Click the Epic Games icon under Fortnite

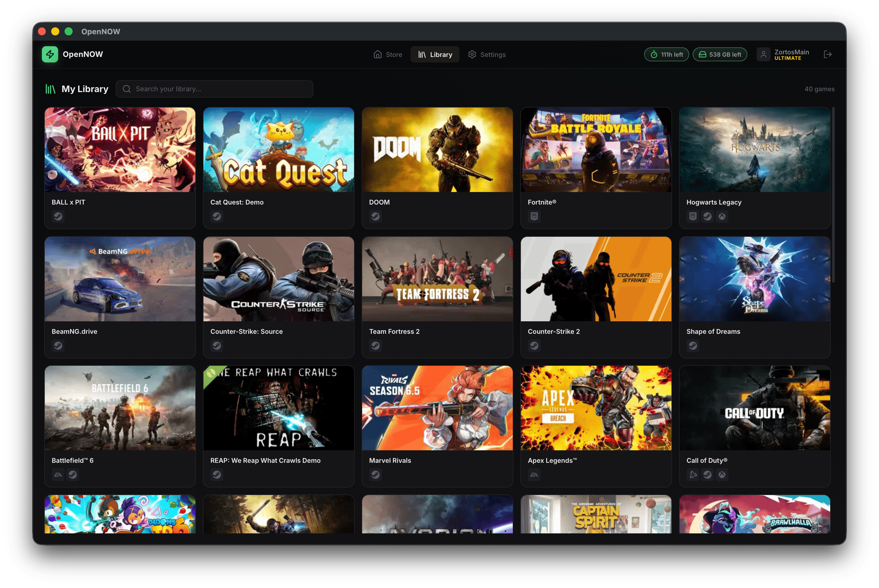[534, 216]
